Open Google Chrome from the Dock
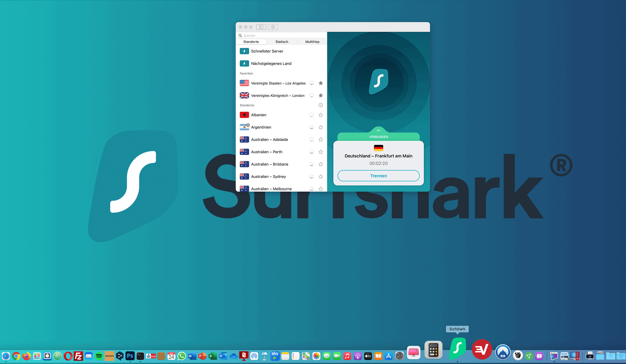The width and height of the screenshot is (626, 364). tap(16, 356)
